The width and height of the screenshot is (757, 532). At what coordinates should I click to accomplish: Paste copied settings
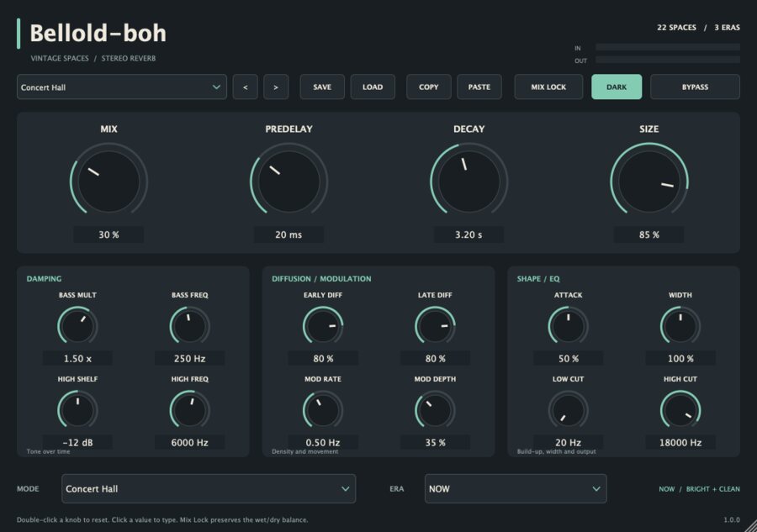point(479,87)
